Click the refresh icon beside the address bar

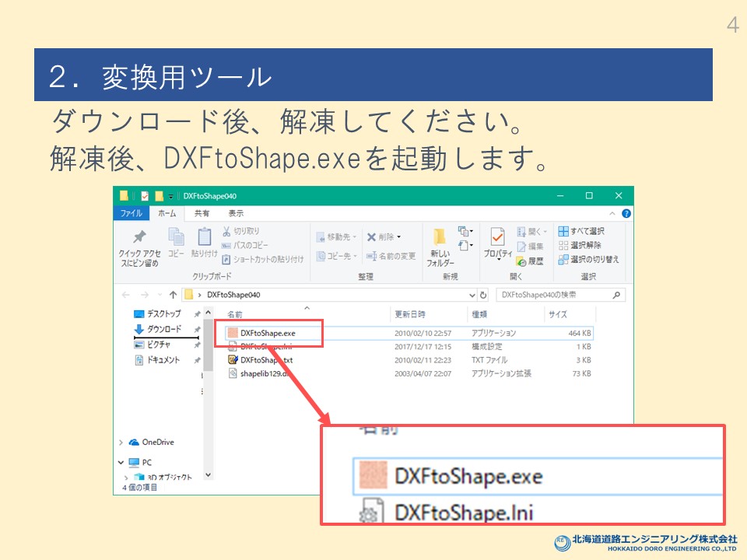[x=483, y=296]
